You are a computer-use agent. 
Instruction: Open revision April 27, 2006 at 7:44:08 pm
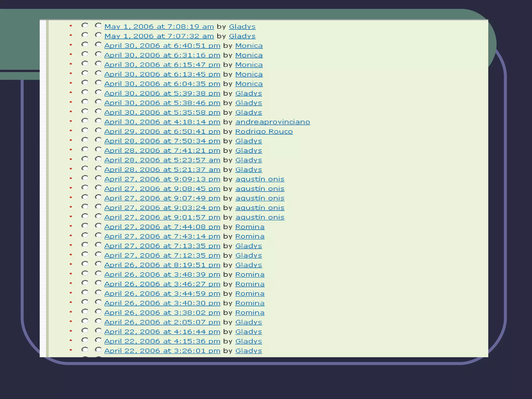pos(162,227)
